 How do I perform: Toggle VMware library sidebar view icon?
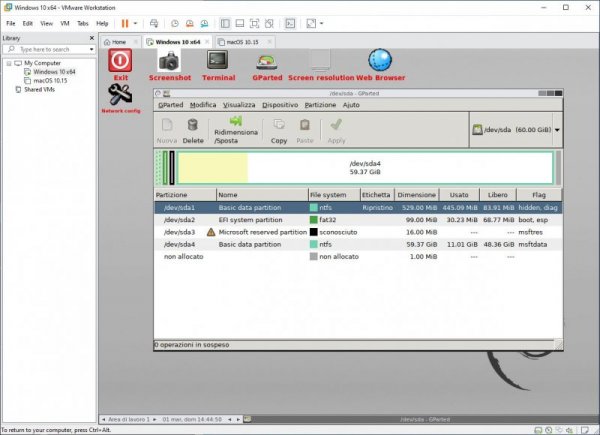[x=225, y=23]
